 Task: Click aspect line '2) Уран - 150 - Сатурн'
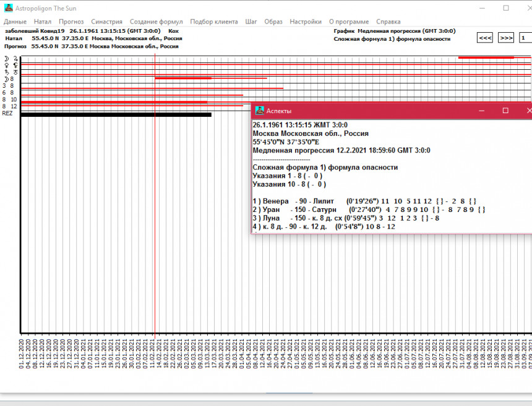[x=369, y=209]
